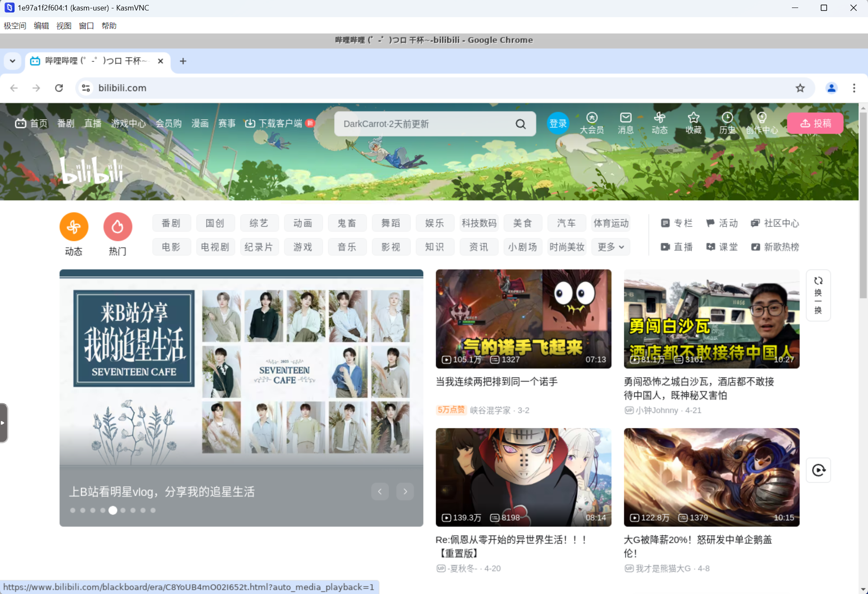Expand the 更多 categories dropdown

(610, 247)
